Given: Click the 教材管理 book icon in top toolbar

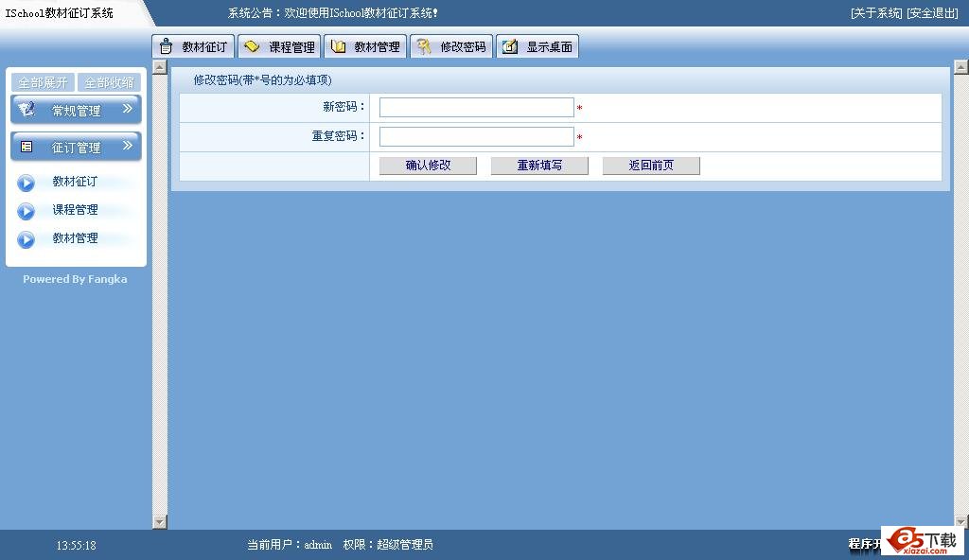Looking at the screenshot, I should 338,46.
